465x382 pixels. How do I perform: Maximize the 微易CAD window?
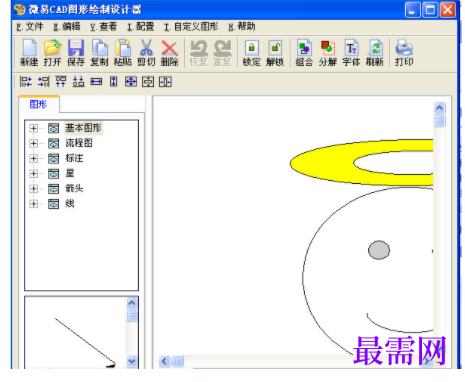point(430,10)
